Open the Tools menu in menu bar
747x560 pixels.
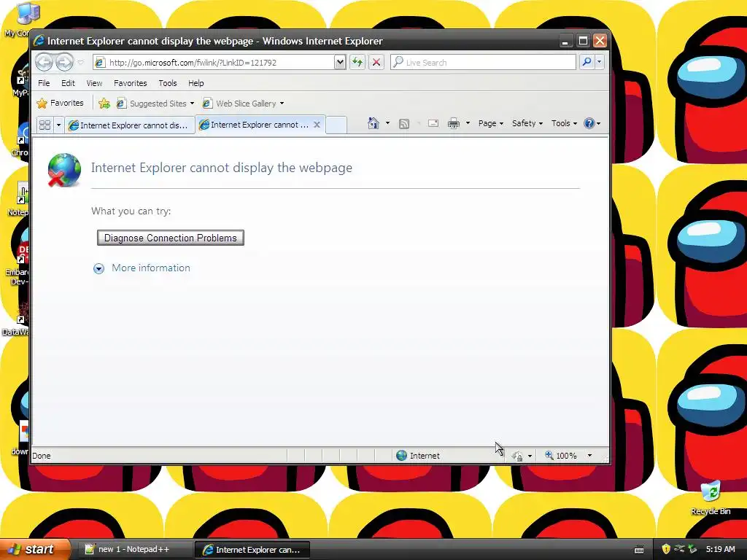click(168, 83)
